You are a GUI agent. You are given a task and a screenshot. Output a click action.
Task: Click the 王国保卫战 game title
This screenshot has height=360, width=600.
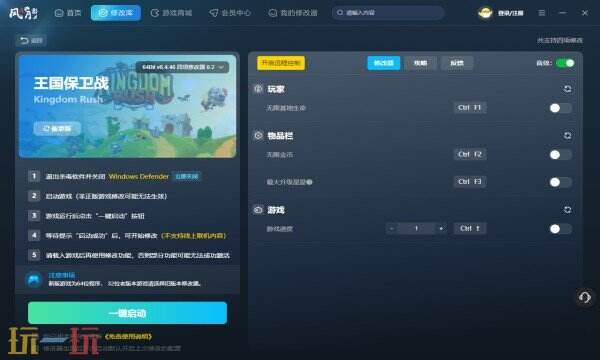(x=71, y=83)
